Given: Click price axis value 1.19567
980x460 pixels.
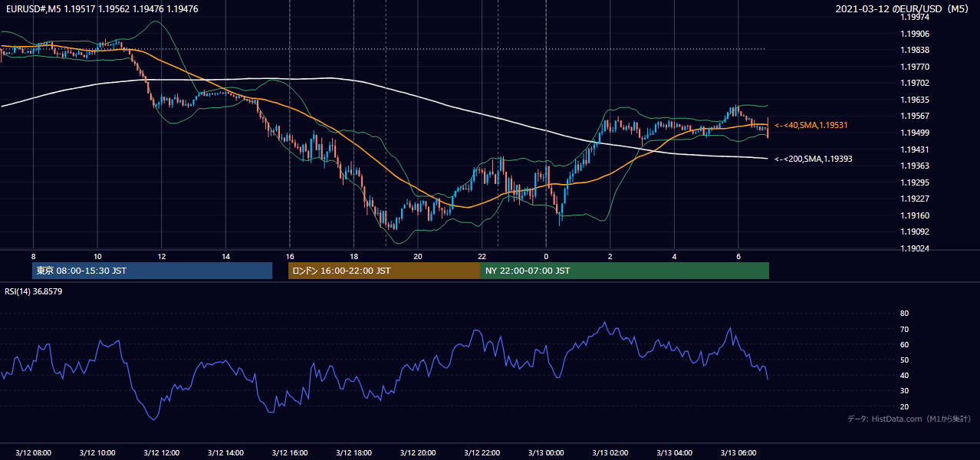Looking at the screenshot, I should point(915,117).
